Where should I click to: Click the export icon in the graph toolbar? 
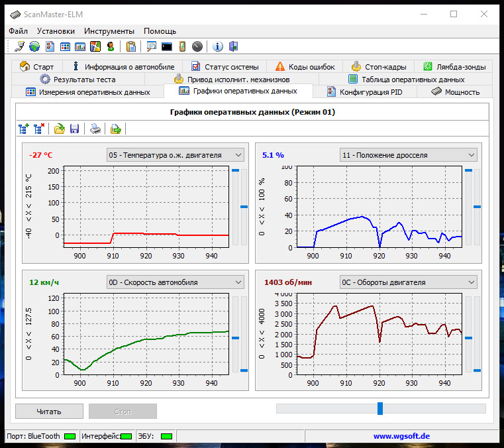click(116, 129)
